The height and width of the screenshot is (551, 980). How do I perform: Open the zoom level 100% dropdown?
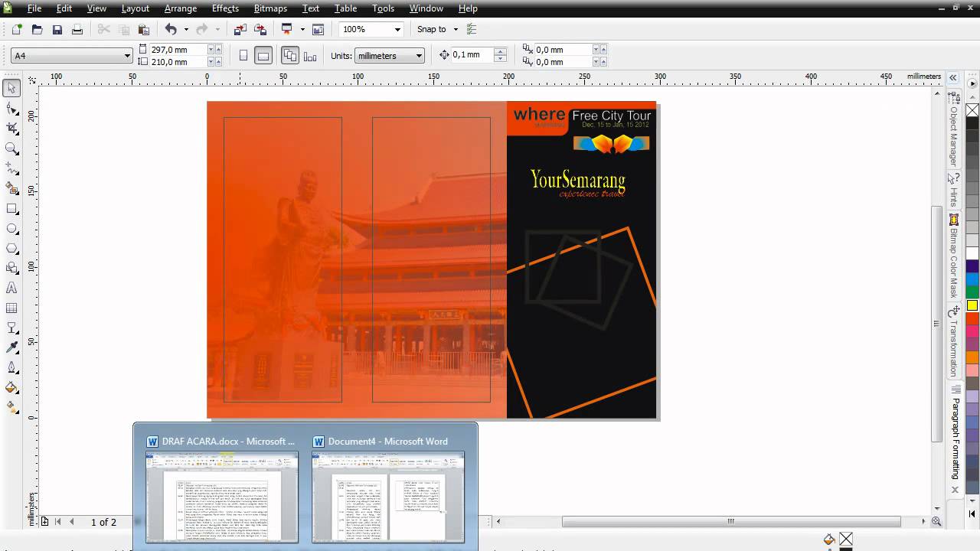tap(397, 29)
